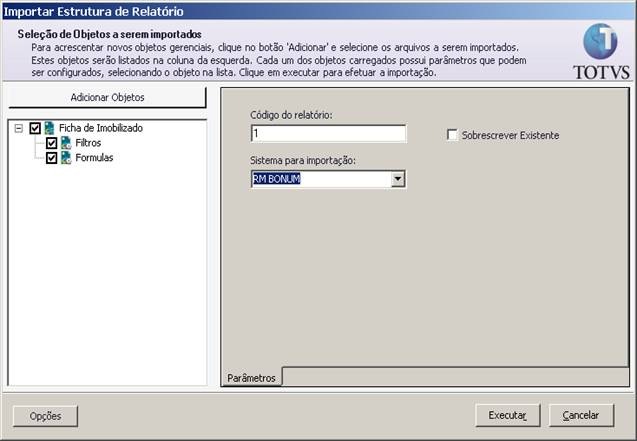Switch to the Parâmetros tab
Viewport: 637px width, 441px height.
tap(251, 378)
